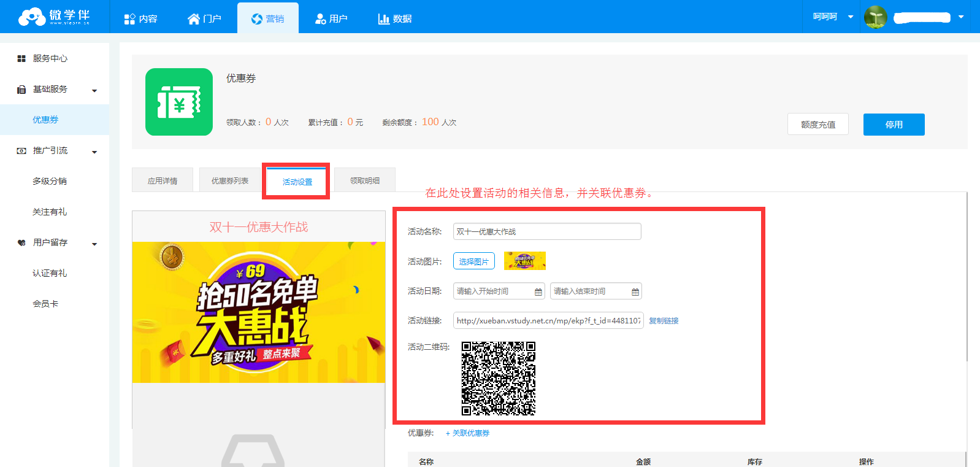The height and width of the screenshot is (467, 980).
Task: Click the 微学伴 logo
Action: (x=54, y=17)
